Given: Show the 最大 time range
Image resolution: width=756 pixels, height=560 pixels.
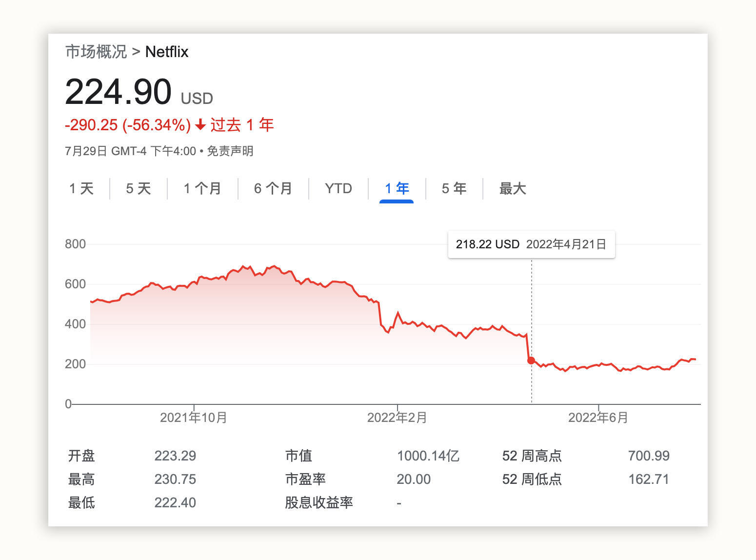Looking at the screenshot, I should pos(513,188).
